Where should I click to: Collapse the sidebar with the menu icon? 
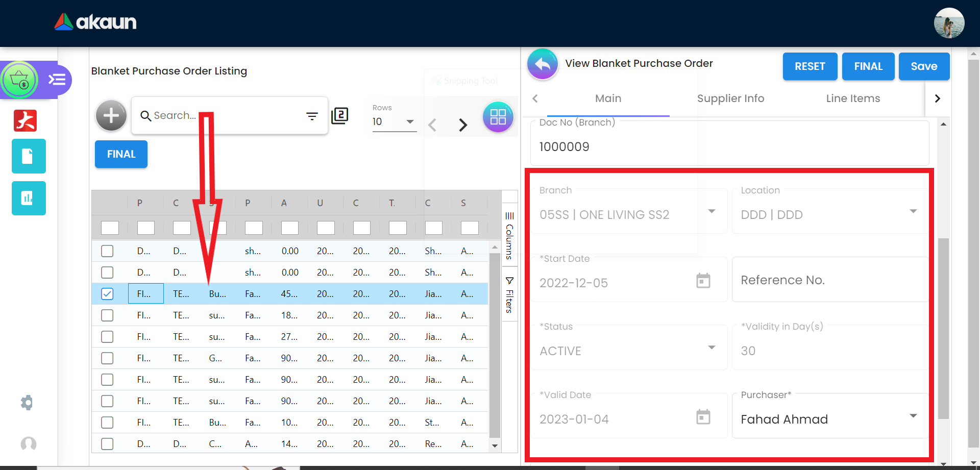pyautogui.click(x=57, y=80)
